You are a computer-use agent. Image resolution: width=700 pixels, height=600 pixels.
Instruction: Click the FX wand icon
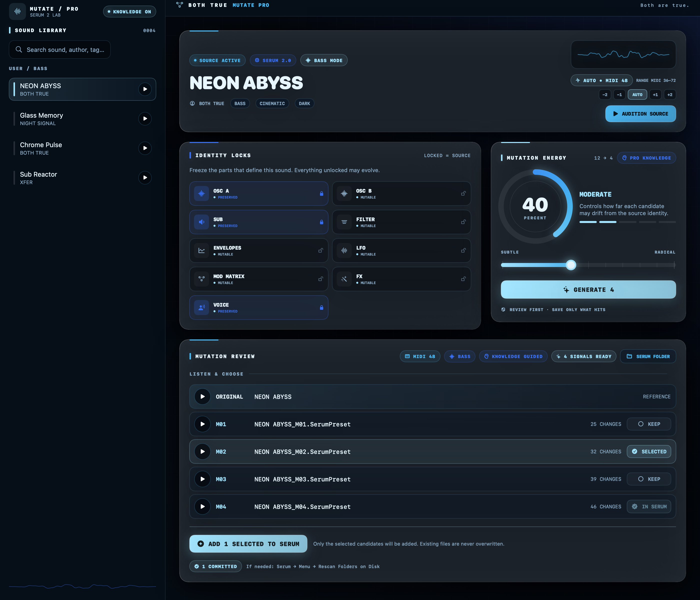click(344, 279)
